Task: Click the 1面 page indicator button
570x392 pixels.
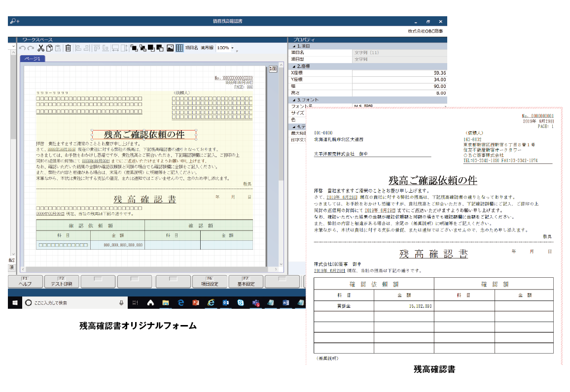Action: (x=273, y=68)
